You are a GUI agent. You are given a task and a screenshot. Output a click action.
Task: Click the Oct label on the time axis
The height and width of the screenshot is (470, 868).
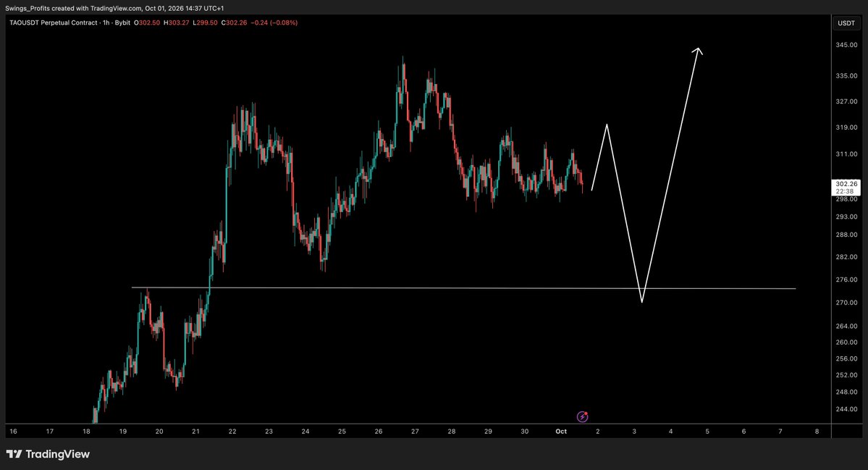pos(561,431)
